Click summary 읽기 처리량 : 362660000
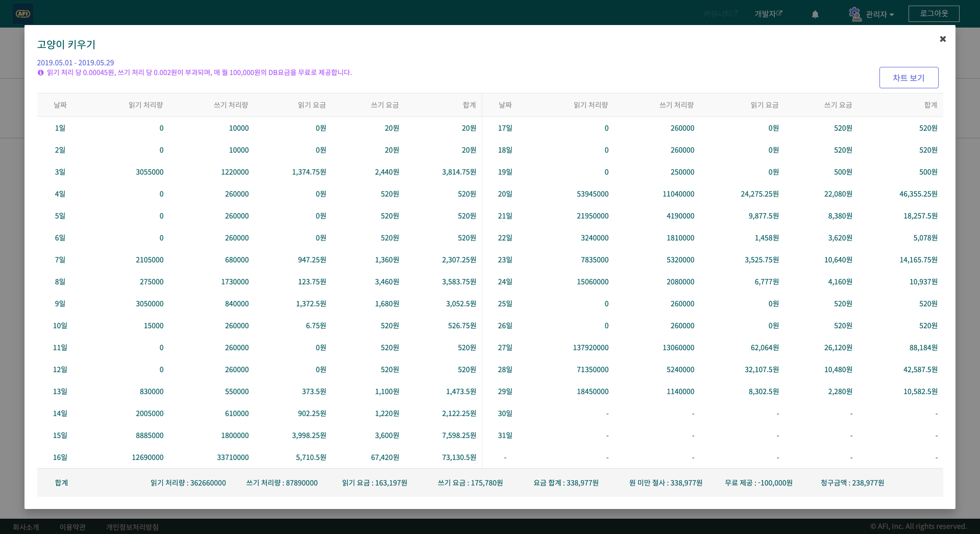 pyautogui.click(x=188, y=483)
